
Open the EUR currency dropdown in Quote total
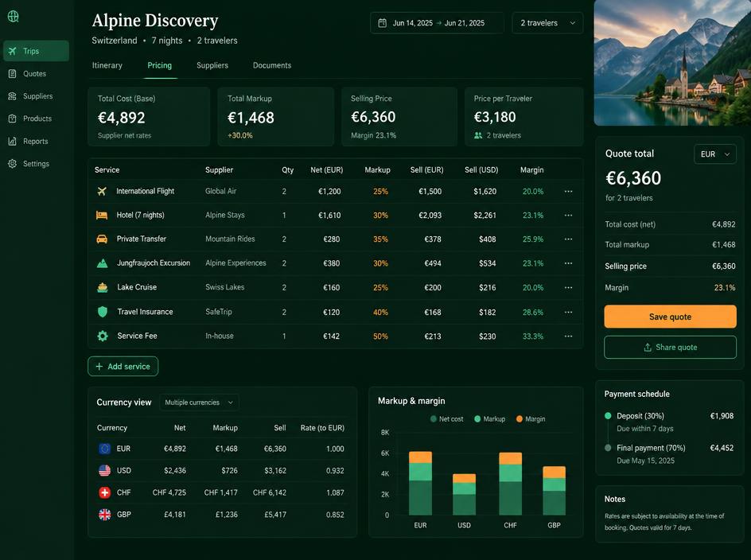tap(715, 154)
